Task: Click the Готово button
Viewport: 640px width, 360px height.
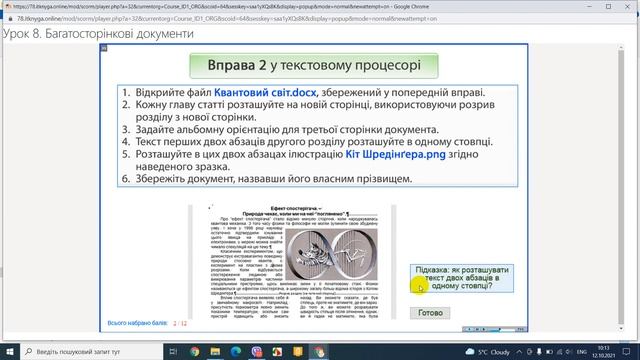Action: click(x=430, y=313)
